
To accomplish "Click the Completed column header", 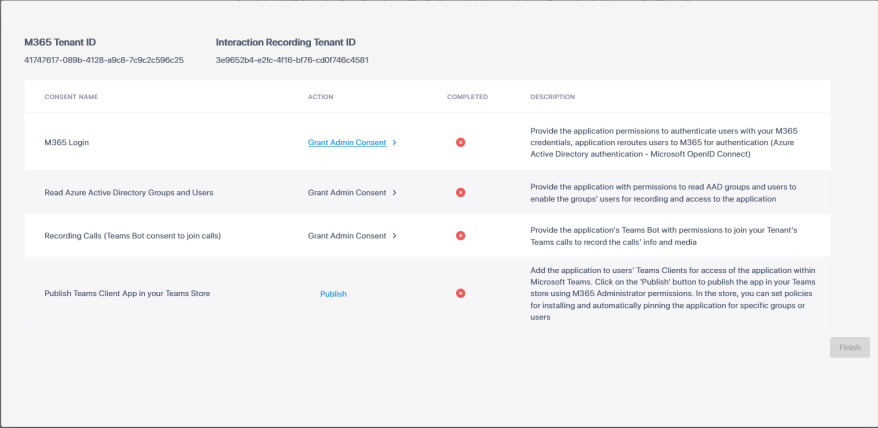I will (x=467, y=97).
